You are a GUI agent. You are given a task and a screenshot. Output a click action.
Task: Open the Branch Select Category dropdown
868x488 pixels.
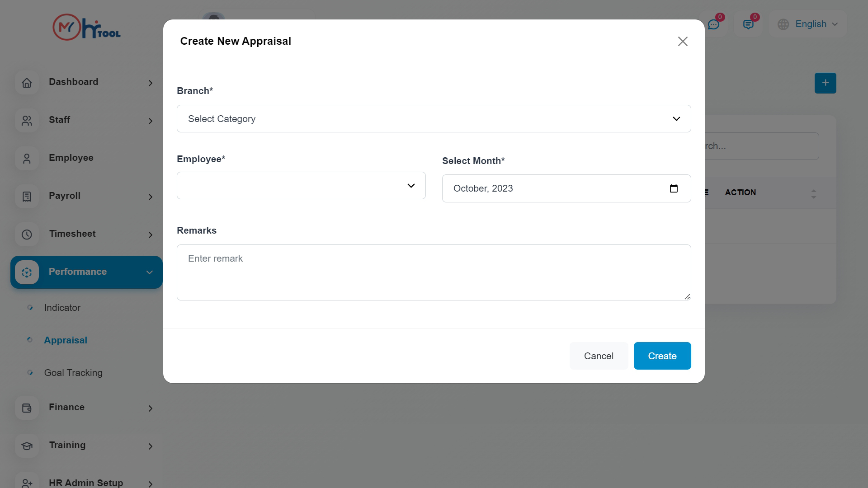click(x=434, y=119)
